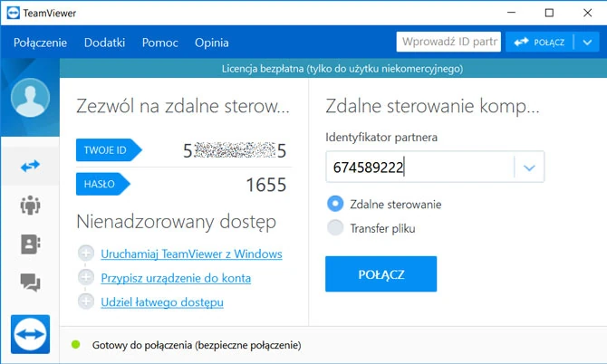The width and height of the screenshot is (607, 364).
Task: Click the TeamViewer title bar app icon
Action: [x=14, y=13]
